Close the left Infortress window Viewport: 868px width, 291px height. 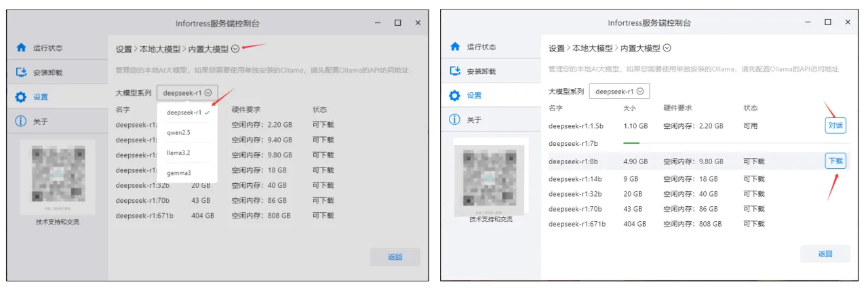tap(418, 22)
